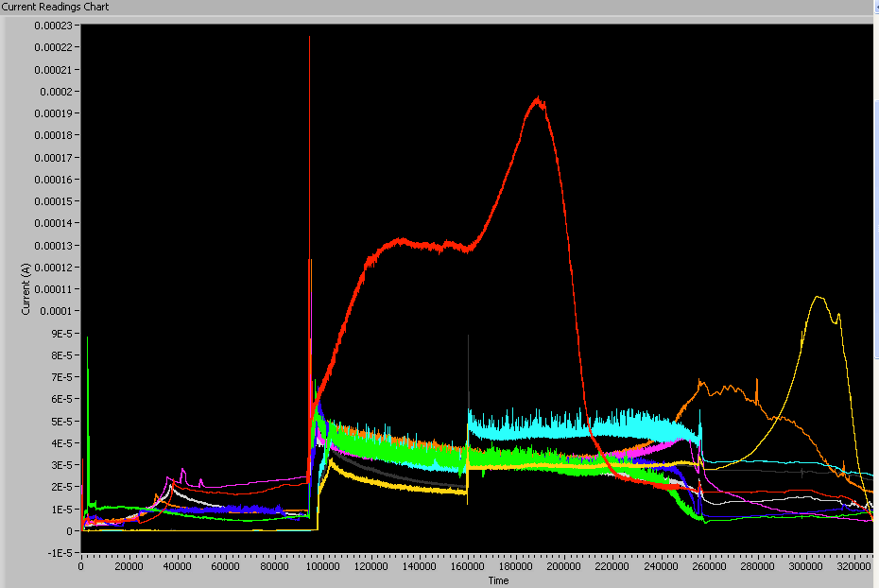
Task: Select the 320000 x-axis tick label
Action: (854, 567)
